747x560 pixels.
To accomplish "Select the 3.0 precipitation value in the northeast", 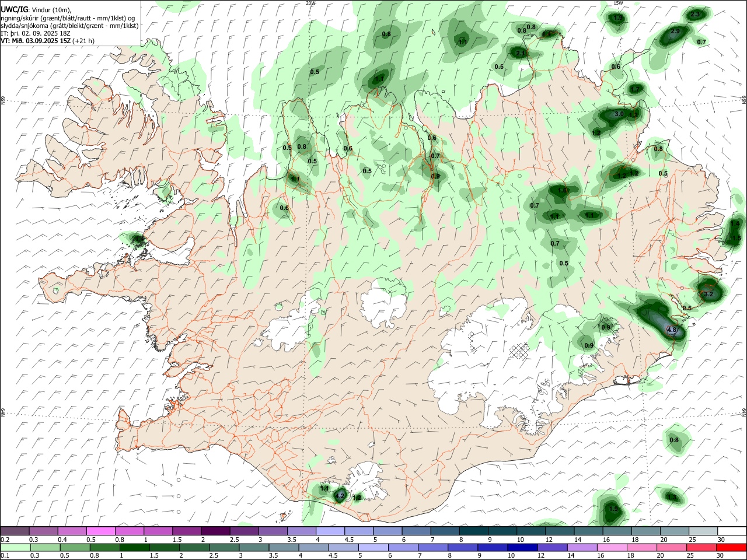I will pyautogui.click(x=619, y=114).
